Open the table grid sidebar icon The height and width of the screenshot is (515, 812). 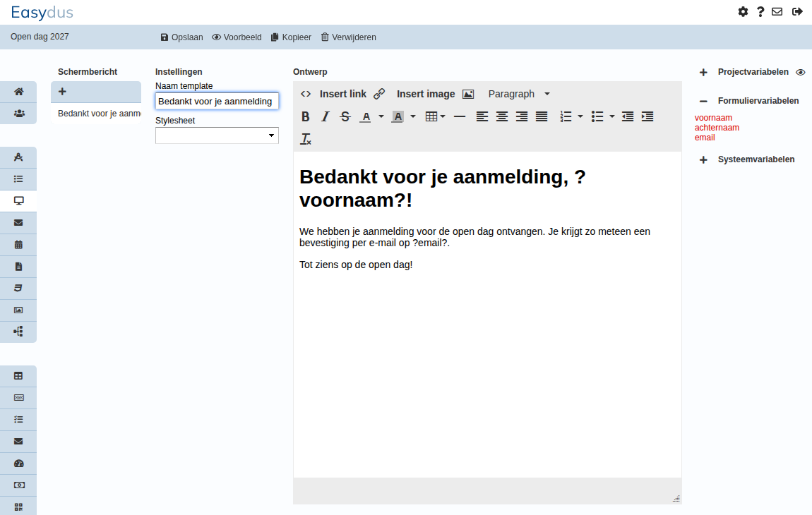(18, 376)
